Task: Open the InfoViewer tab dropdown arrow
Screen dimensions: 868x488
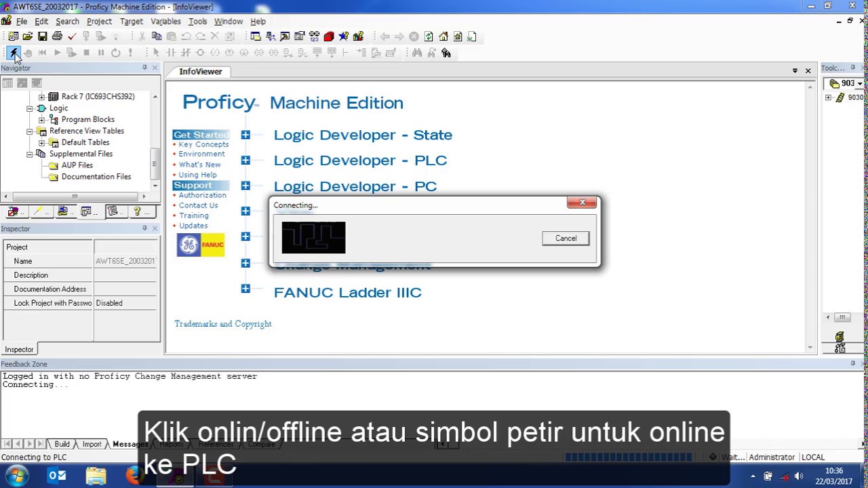Action: [x=795, y=70]
